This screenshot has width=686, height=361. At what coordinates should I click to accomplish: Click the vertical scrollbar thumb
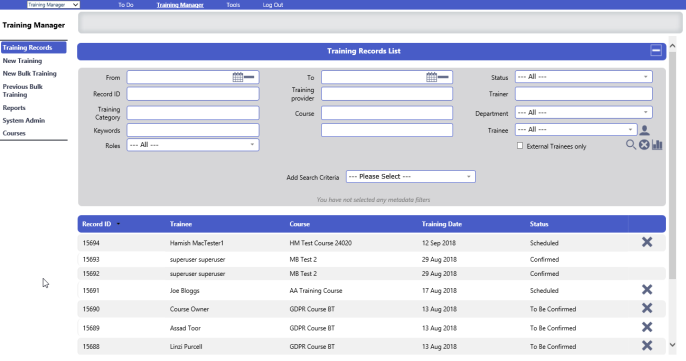(x=672, y=165)
